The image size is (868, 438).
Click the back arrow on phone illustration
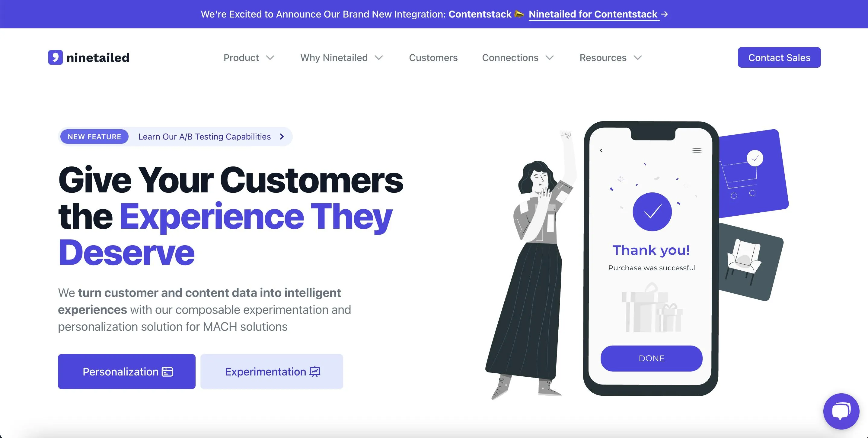click(601, 150)
